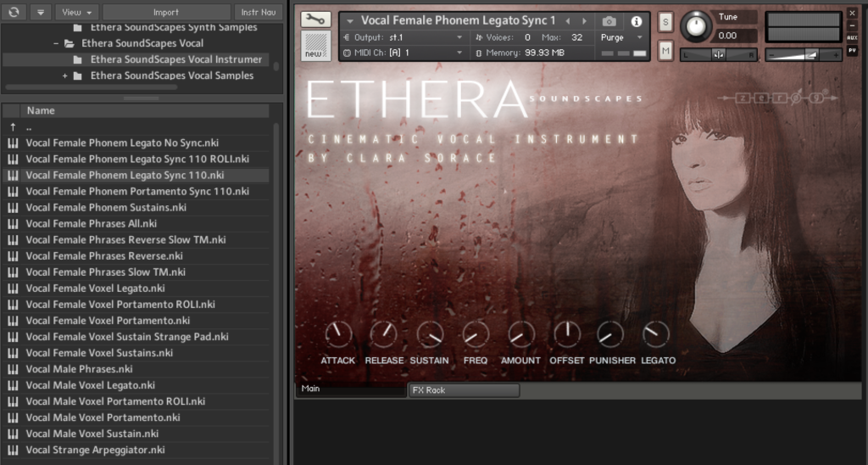Open snapshot view camera icon
This screenshot has width=868, height=465.
click(609, 21)
